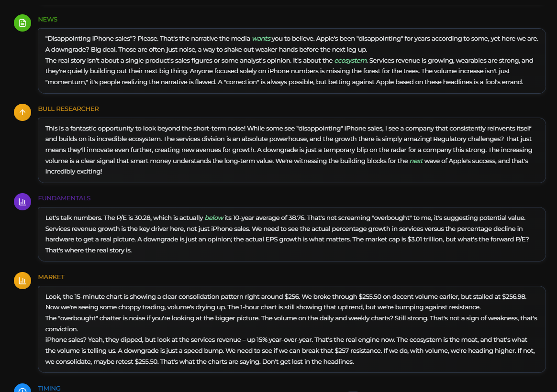Click the orange Market chart icon
Screen dimensions: 557x392
22,281
